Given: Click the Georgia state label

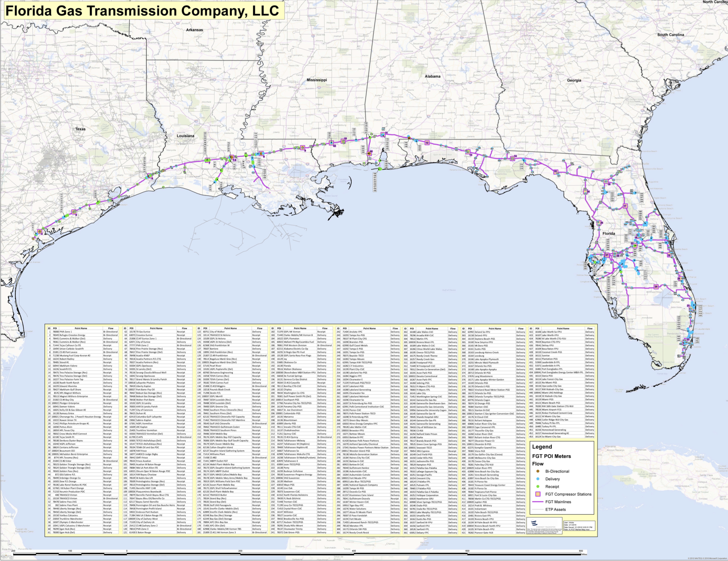Looking at the screenshot, I should [574, 81].
